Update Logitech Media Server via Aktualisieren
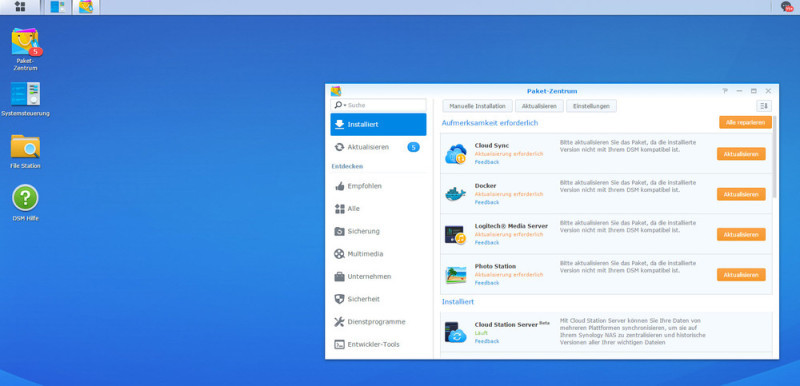Screen dimensions: 800x386 click(x=741, y=235)
